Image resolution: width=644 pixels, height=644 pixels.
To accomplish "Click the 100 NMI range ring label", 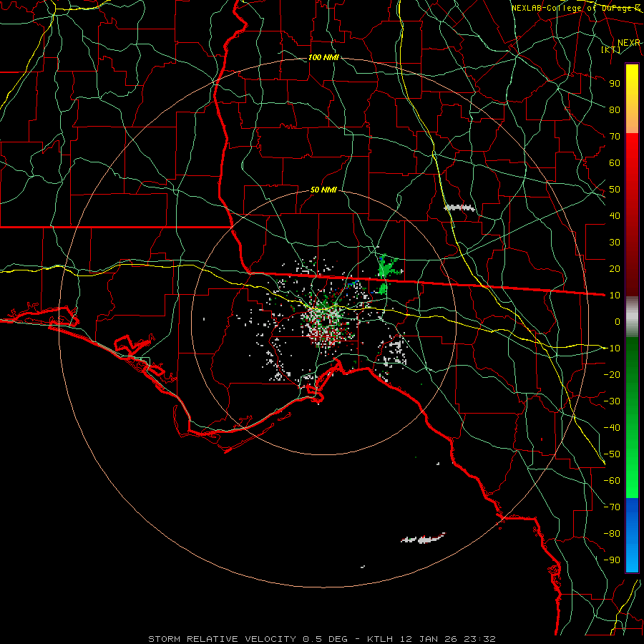I will tap(323, 57).
